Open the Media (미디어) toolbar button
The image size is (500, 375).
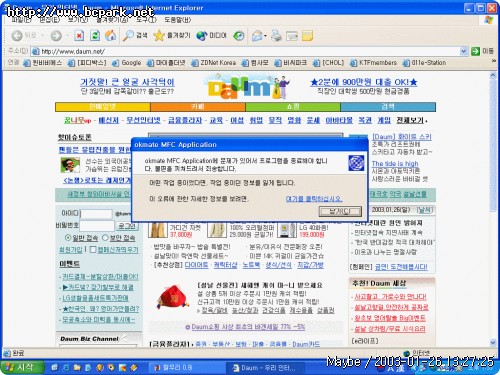point(211,35)
